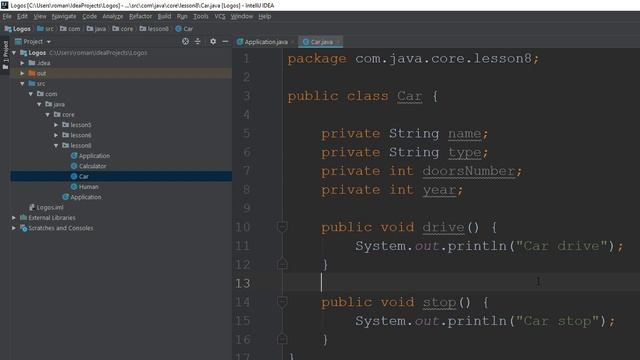Hide the Project panel with minus icon
The image size is (640, 360).
[x=225, y=41]
